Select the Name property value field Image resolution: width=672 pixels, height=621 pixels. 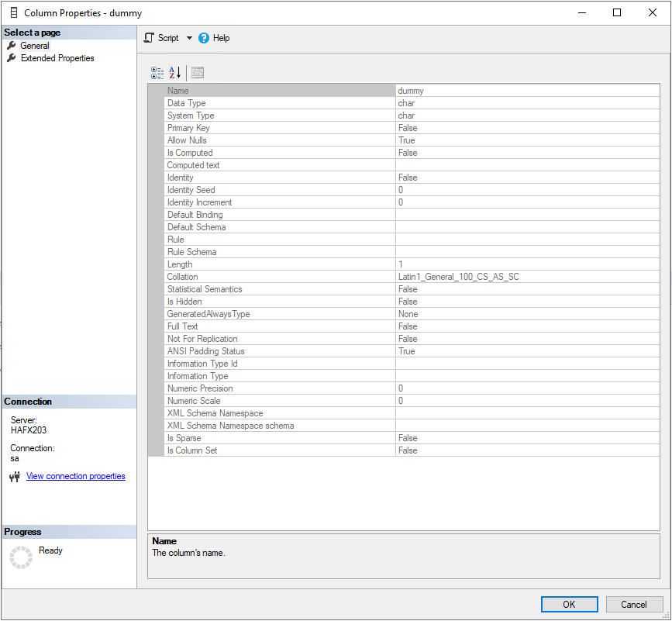click(527, 91)
